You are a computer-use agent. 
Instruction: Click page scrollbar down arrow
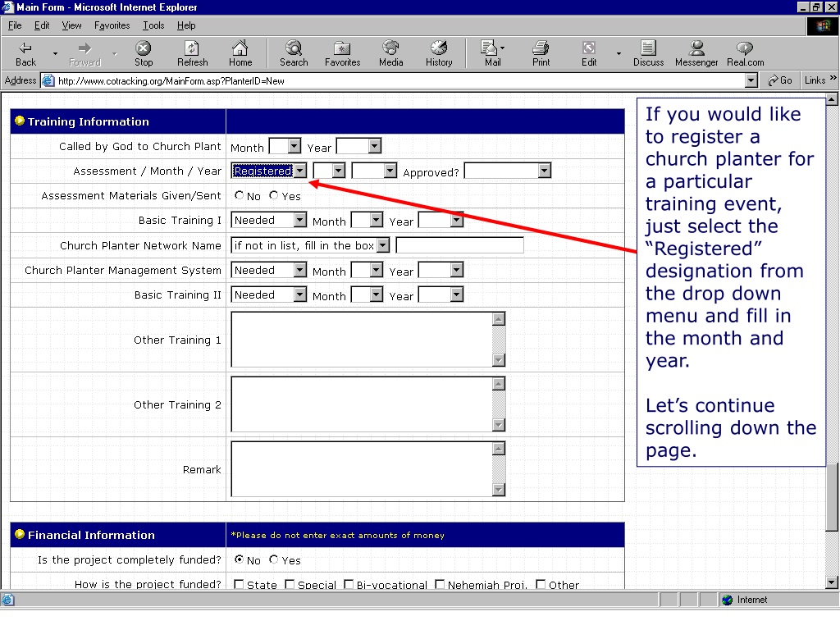pos(832,582)
